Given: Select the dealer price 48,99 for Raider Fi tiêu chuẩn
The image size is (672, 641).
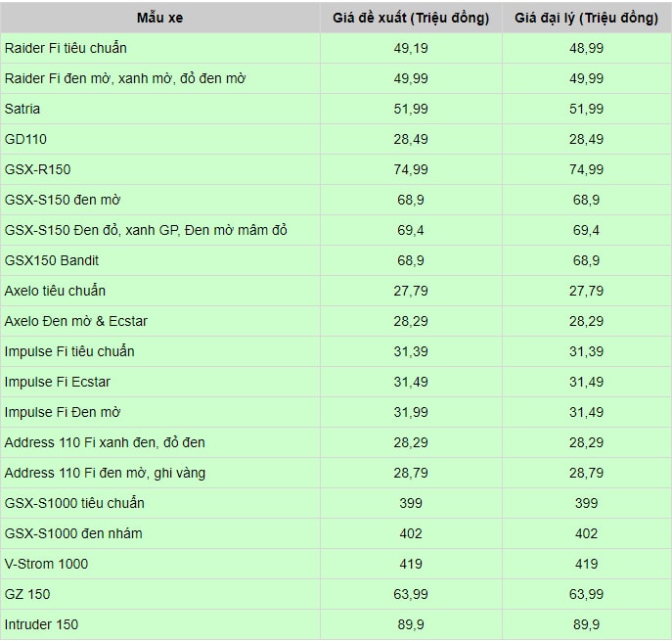Looking at the screenshot, I should coord(586,48).
